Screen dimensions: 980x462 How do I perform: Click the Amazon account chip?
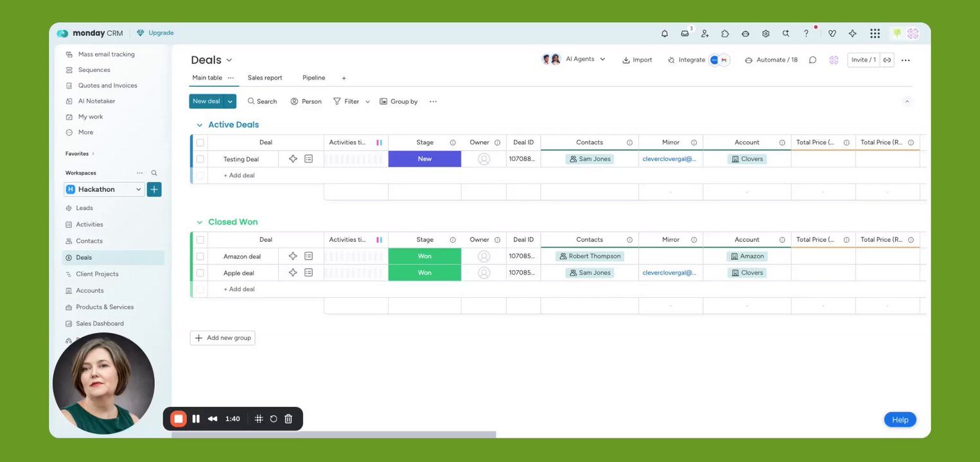point(747,256)
